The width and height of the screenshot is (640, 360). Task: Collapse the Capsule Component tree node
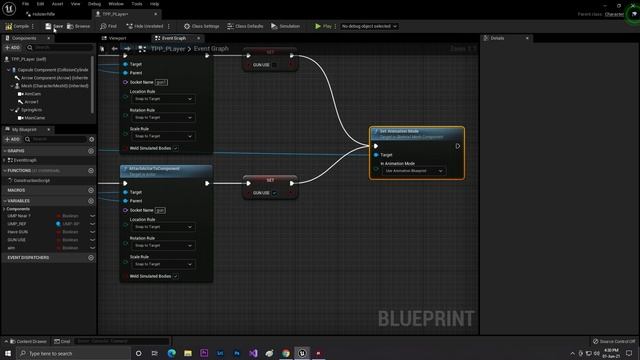tap(9, 70)
